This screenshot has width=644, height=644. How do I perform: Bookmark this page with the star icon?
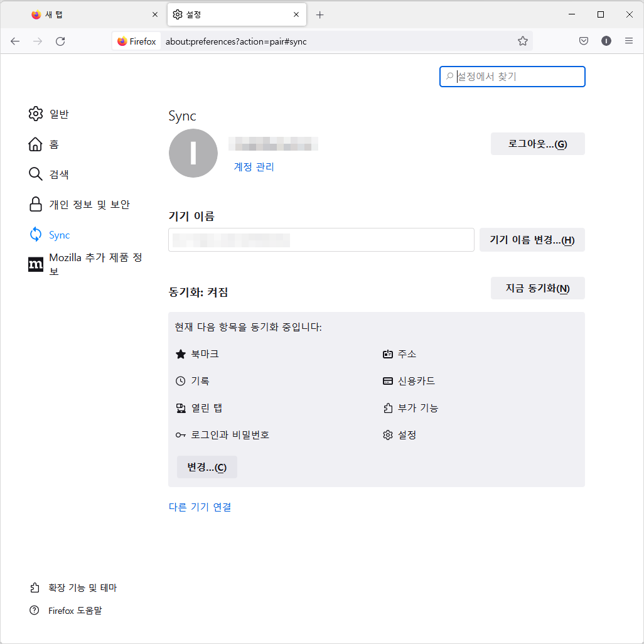click(522, 41)
